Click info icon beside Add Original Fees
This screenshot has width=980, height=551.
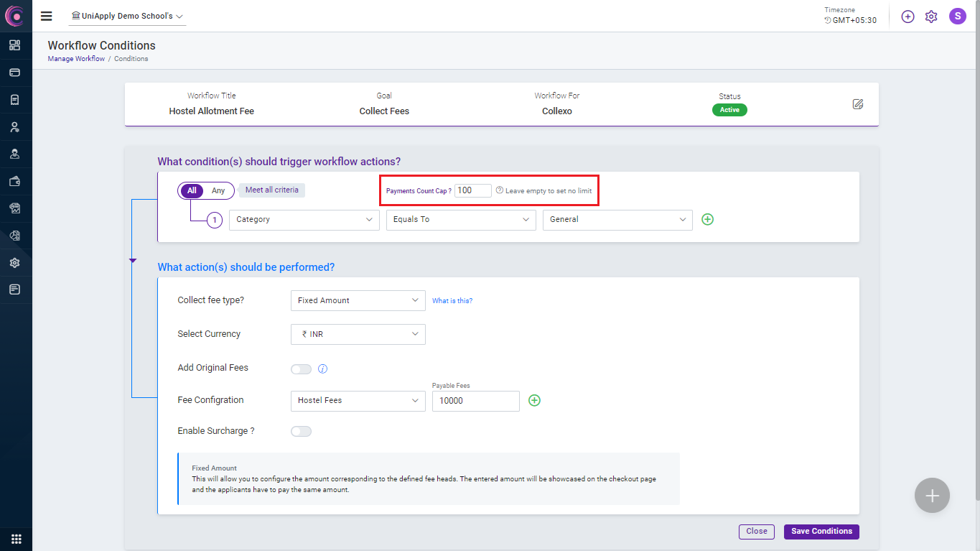(322, 369)
